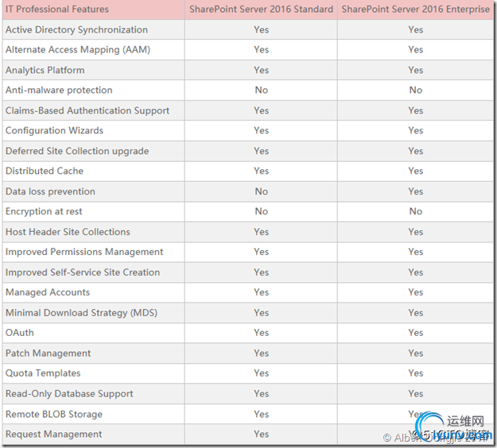The image size is (497, 448).
Task: Click Standard 'Yes' for Distributed Cache
Action: tap(262, 171)
